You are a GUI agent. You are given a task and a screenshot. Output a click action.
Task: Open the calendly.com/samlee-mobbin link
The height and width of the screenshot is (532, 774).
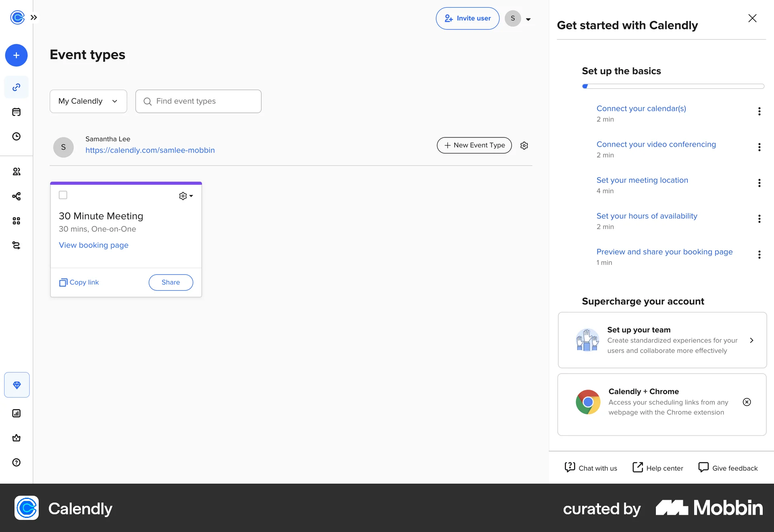(x=150, y=150)
